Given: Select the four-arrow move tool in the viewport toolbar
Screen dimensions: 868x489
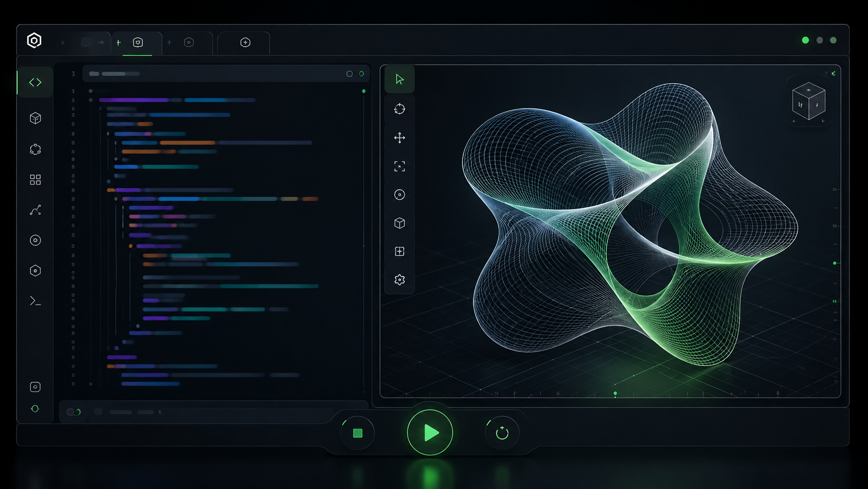Looking at the screenshot, I should pos(399,138).
